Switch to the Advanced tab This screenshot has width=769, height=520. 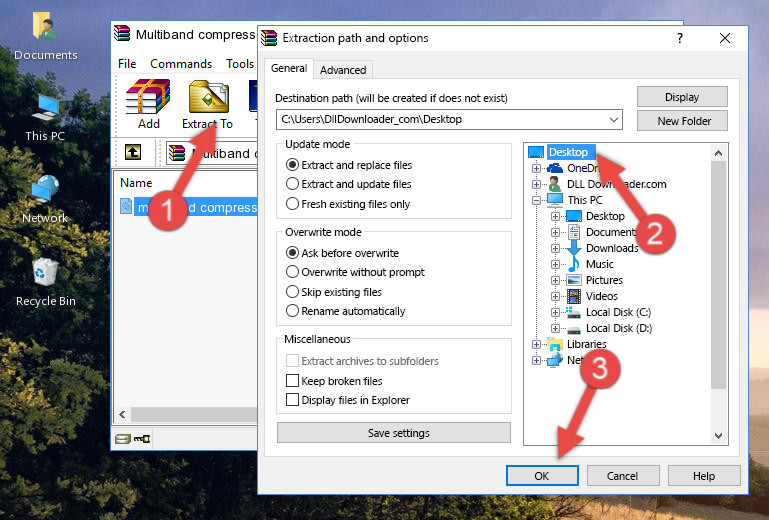tap(343, 70)
